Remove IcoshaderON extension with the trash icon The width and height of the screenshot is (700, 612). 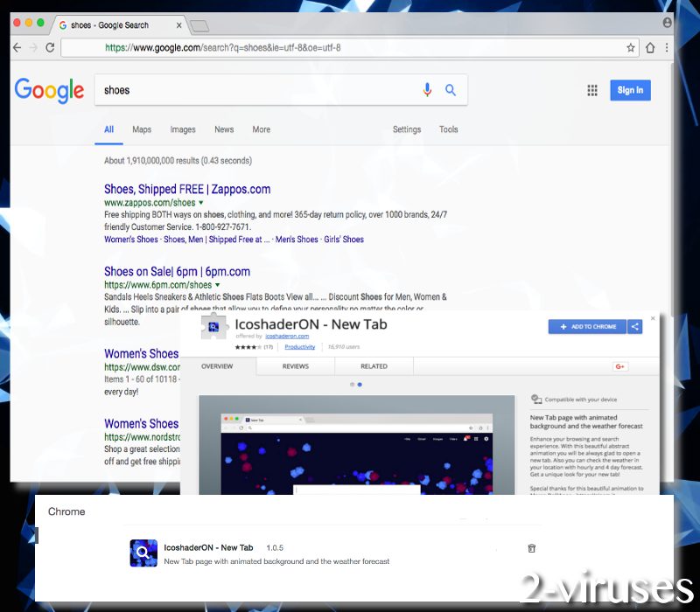(531, 548)
